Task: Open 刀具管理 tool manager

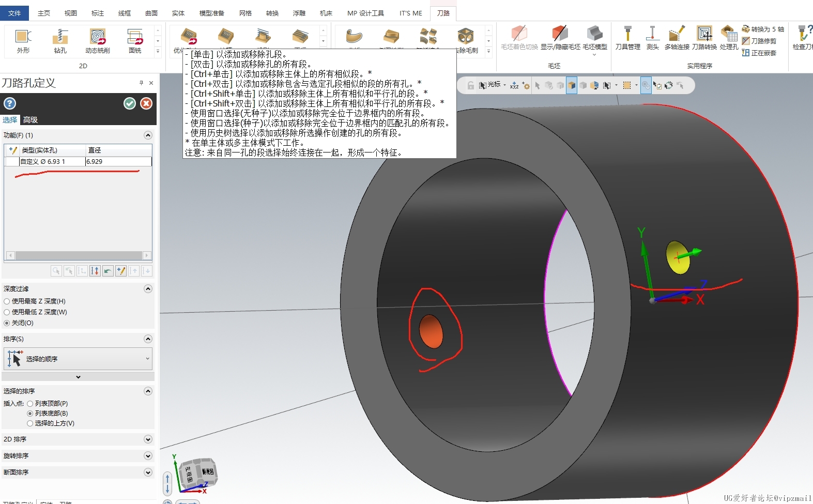Action: coord(627,38)
